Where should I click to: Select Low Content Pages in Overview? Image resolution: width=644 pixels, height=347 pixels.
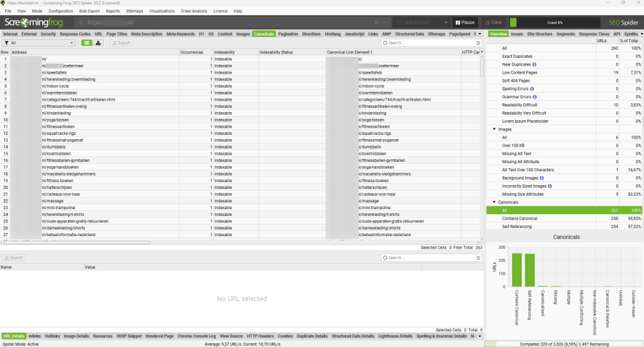click(x=565, y=72)
